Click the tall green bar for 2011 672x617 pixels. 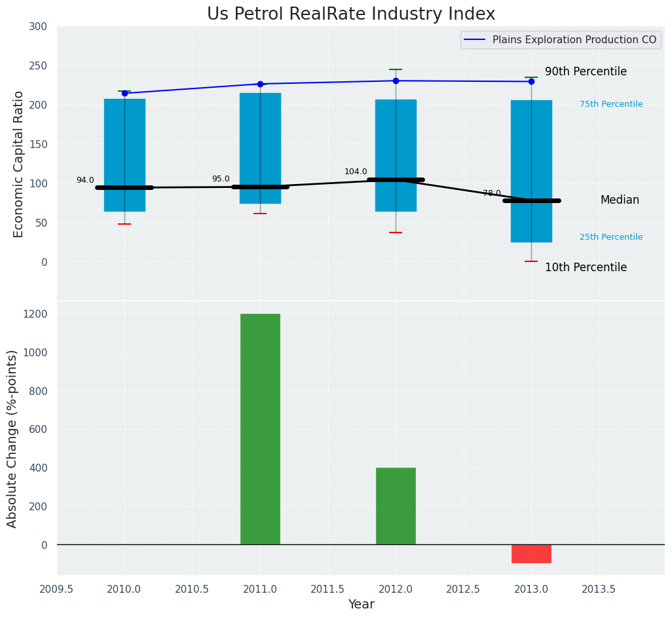(260, 429)
